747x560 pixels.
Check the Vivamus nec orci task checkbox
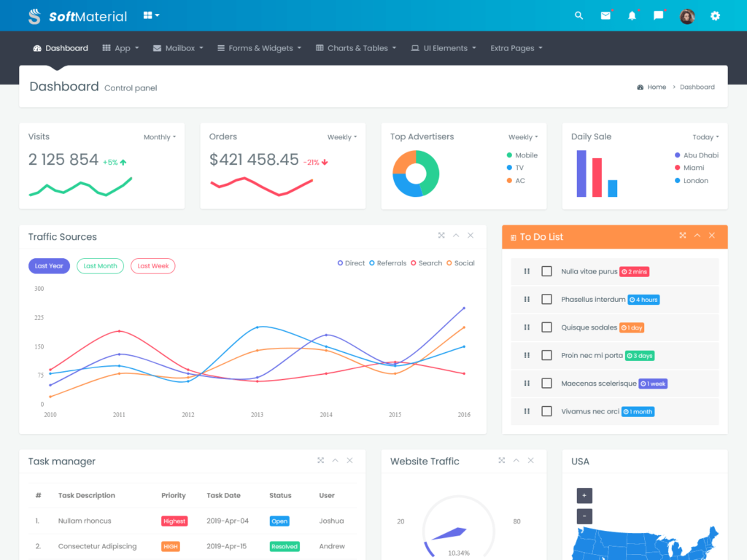click(546, 411)
